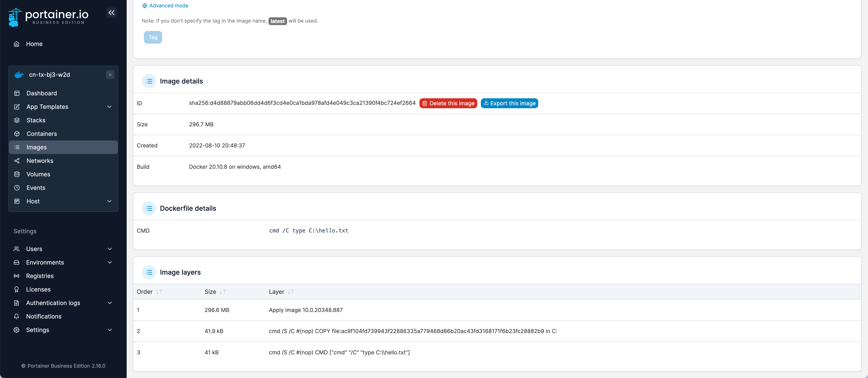Sort layers by Size column

point(215,292)
